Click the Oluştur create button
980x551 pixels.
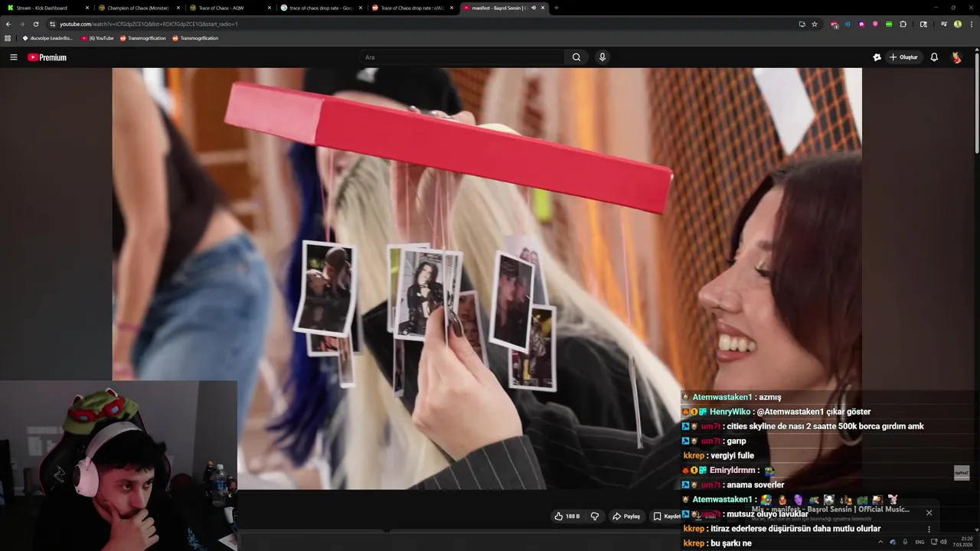click(903, 57)
